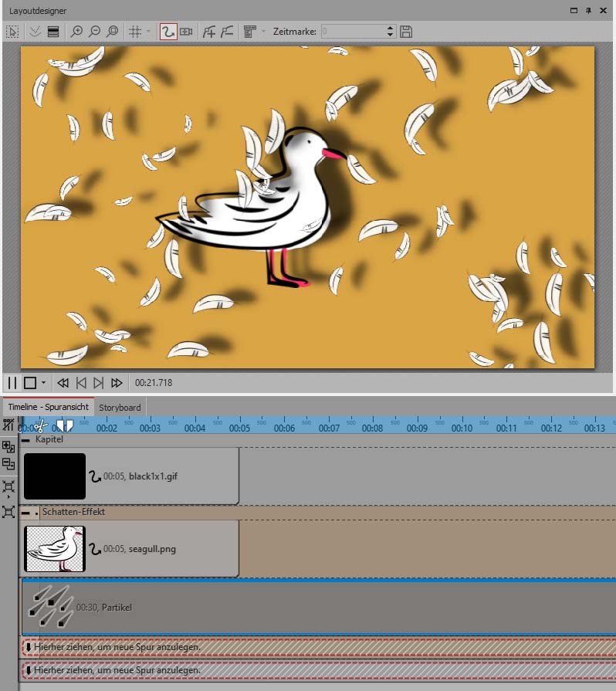Click the Kapitel track header label
This screenshot has width=616, height=691.
pos(49,439)
